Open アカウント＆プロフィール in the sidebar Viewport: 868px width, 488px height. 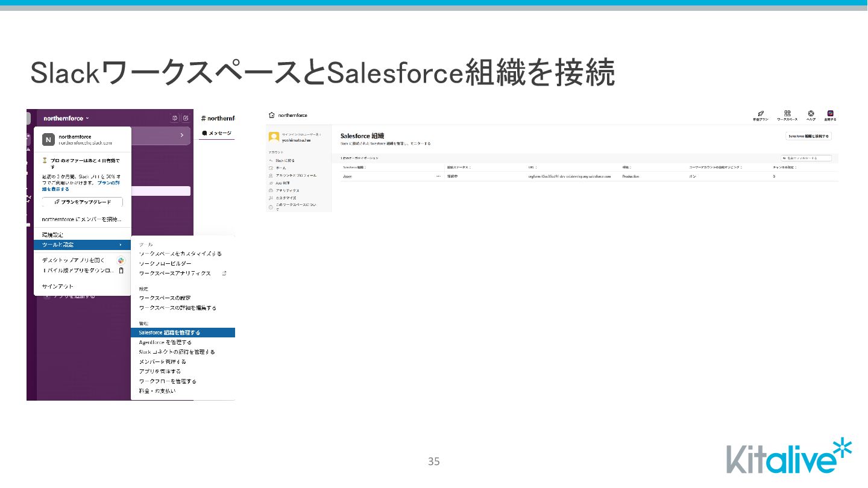(296, 175)
